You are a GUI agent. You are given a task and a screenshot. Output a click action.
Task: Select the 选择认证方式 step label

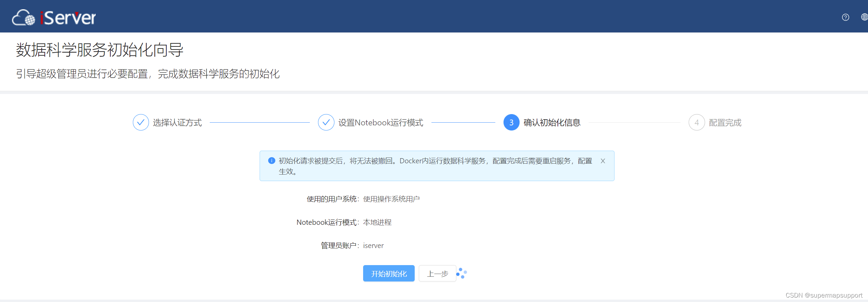click(177, 123)
